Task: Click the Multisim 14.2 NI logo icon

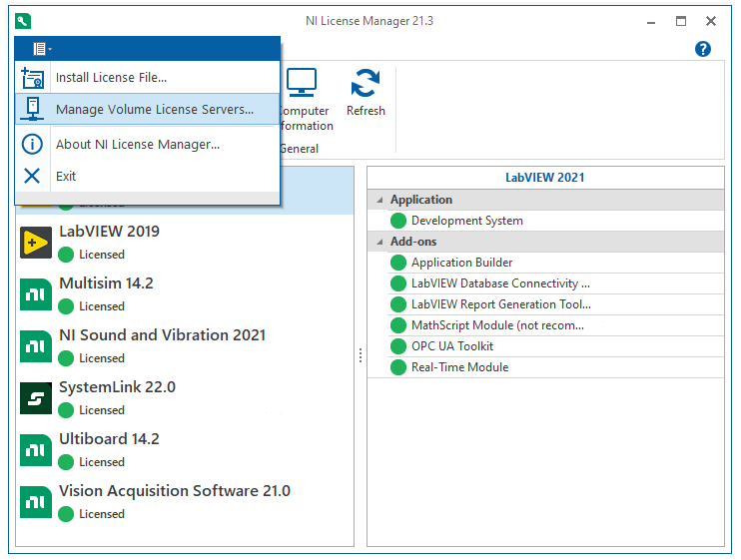Action: 36,294
